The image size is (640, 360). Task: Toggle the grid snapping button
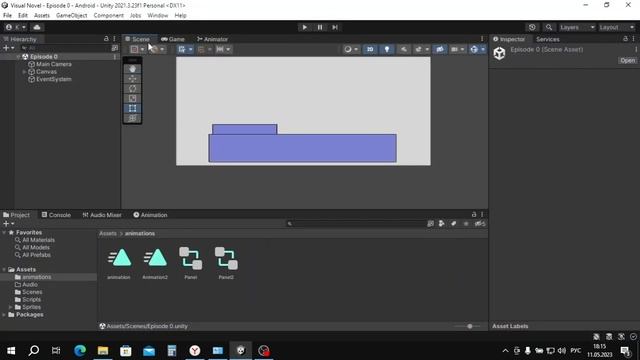[x=182, y=49]
